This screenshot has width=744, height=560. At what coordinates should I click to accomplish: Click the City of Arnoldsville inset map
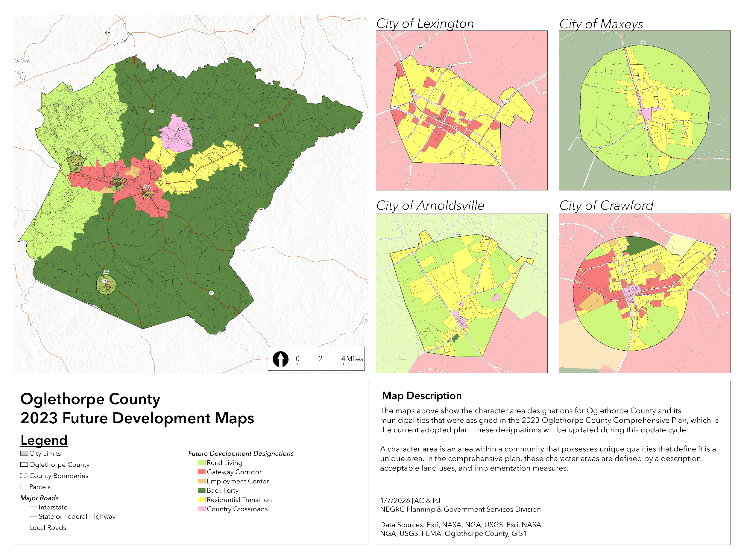coord(461,293)
